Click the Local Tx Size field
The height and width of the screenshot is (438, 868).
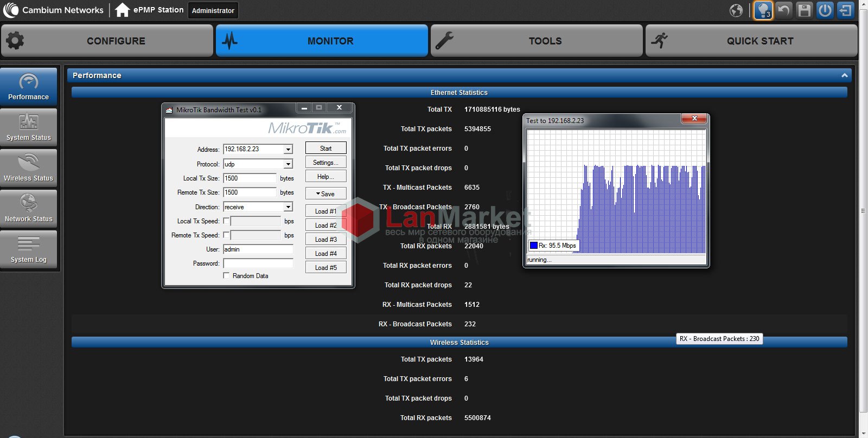click(250, 178)
